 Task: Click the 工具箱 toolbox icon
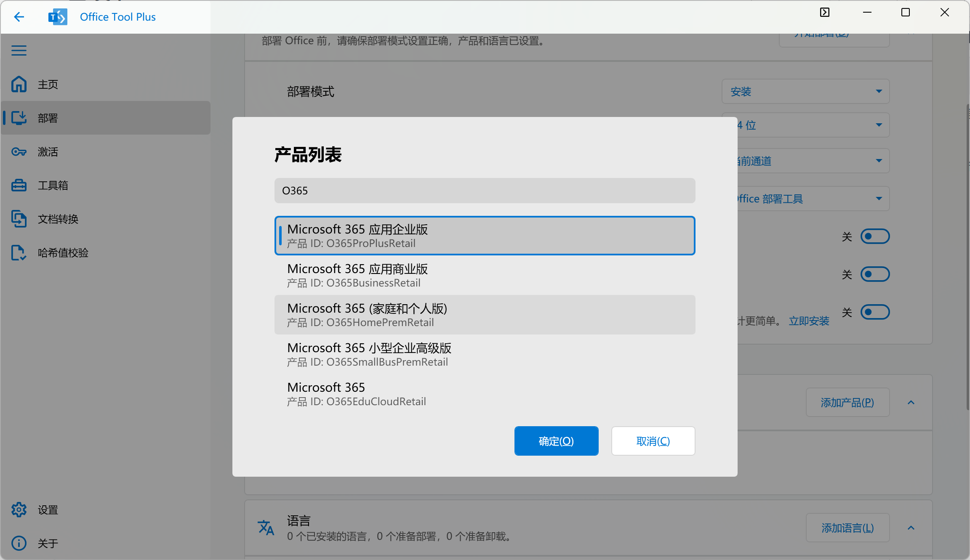(19, 185)
